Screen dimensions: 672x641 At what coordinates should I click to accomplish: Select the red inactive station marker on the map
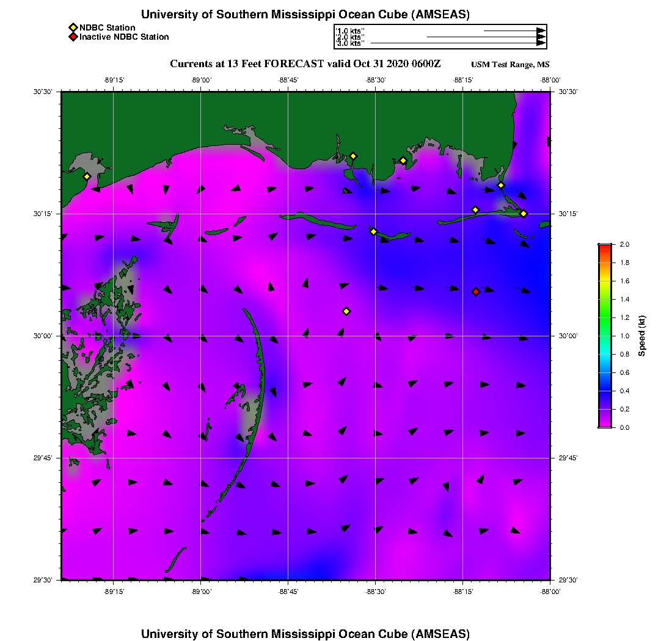pos(476,292)
